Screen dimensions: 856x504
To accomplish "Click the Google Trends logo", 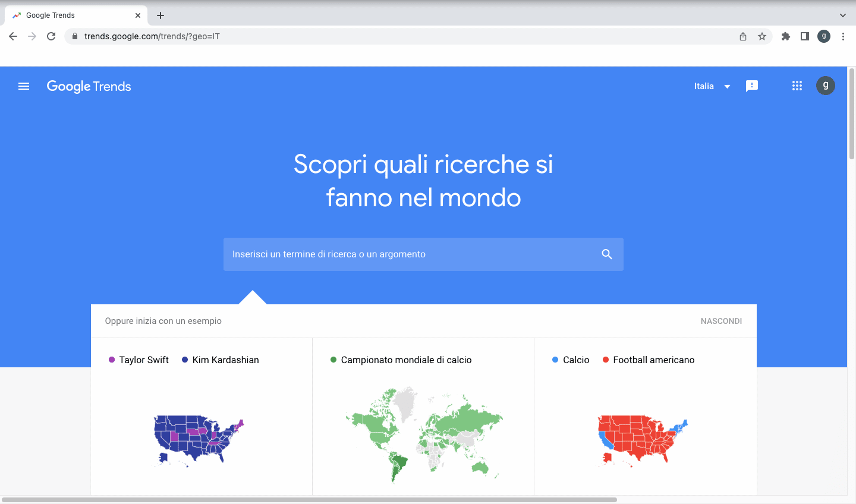I will [x=89, y=86].
